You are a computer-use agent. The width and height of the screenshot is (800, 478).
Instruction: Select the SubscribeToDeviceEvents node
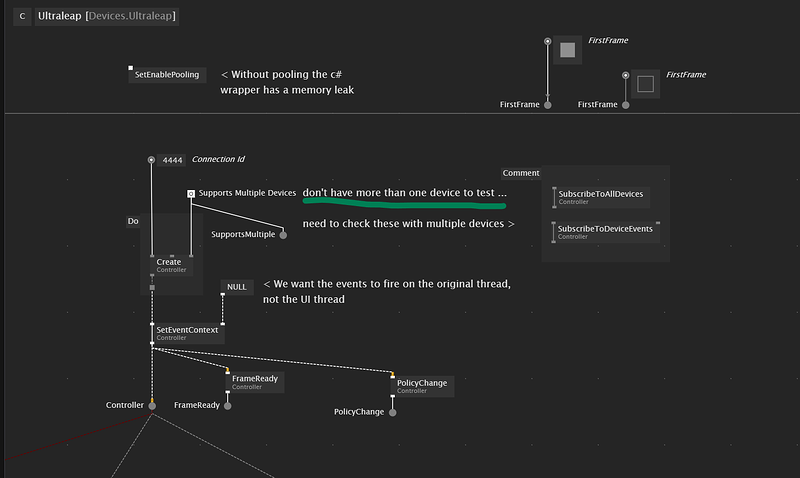click(605, 232)
